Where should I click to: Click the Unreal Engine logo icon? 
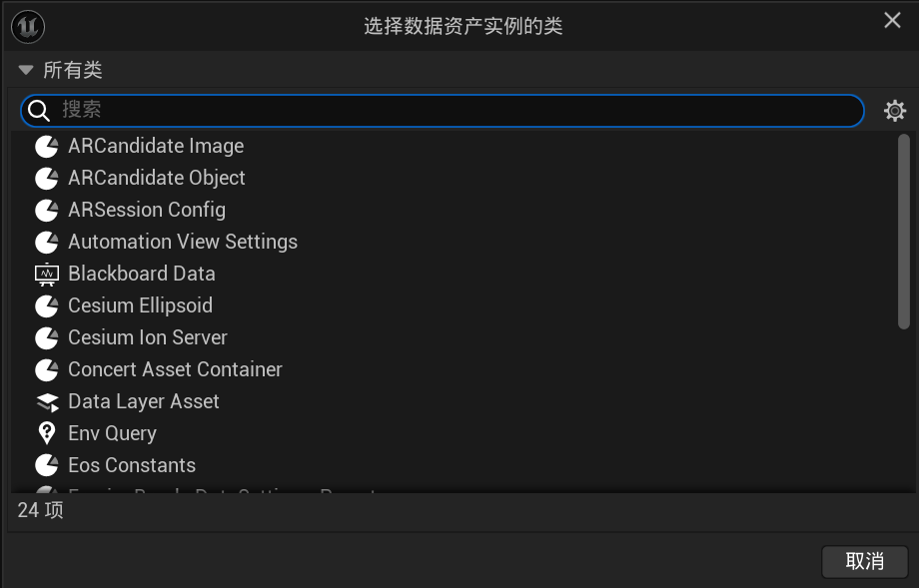[28, 26]
